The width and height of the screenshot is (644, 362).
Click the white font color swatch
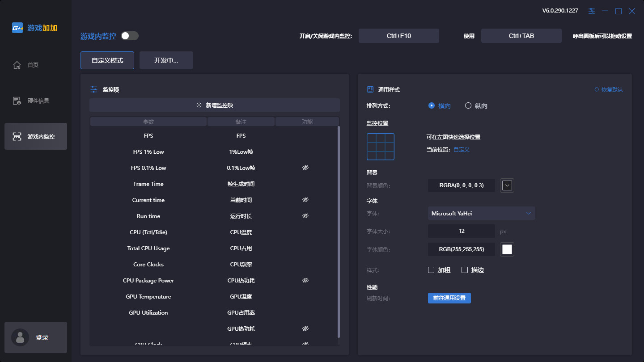pyautogui.click(x=507, y=249)
